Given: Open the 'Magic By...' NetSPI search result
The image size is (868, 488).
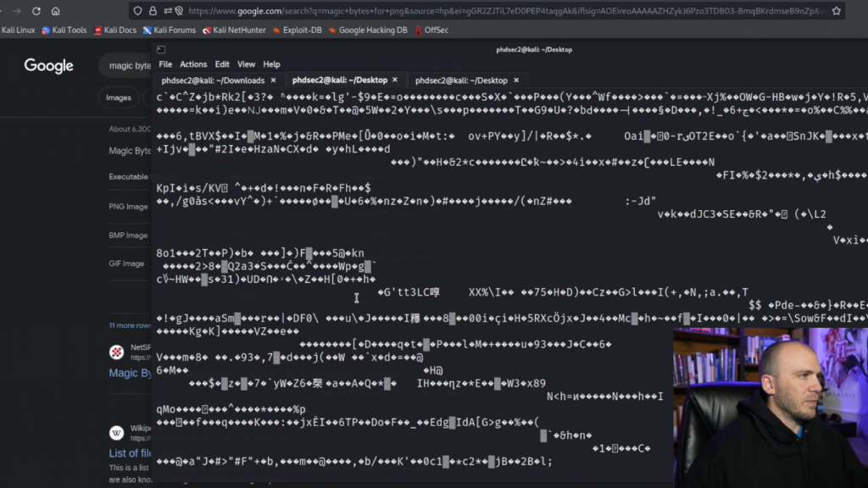Looking at the screenshot, I should [130, 373].
